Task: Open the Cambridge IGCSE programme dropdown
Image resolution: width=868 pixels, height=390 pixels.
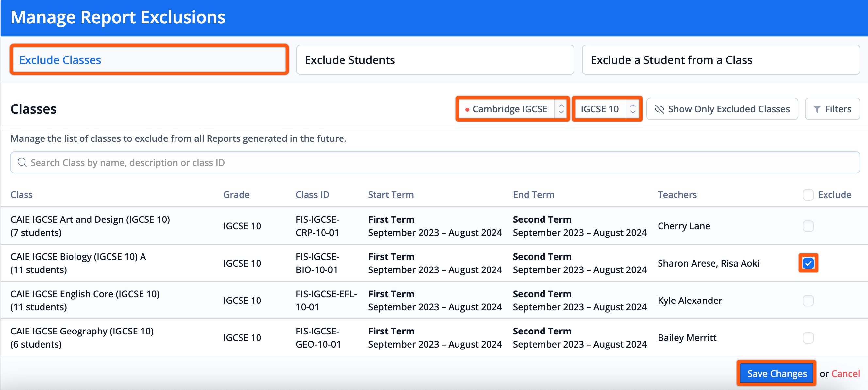Action: tap(509, 109)
